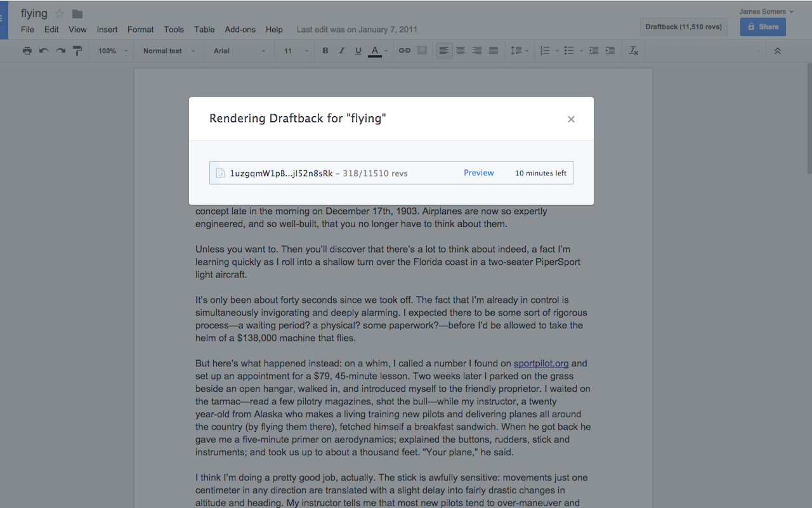Toggle underline formatting
The height and width of the screenshot is (508, 812).
(358, 51)
